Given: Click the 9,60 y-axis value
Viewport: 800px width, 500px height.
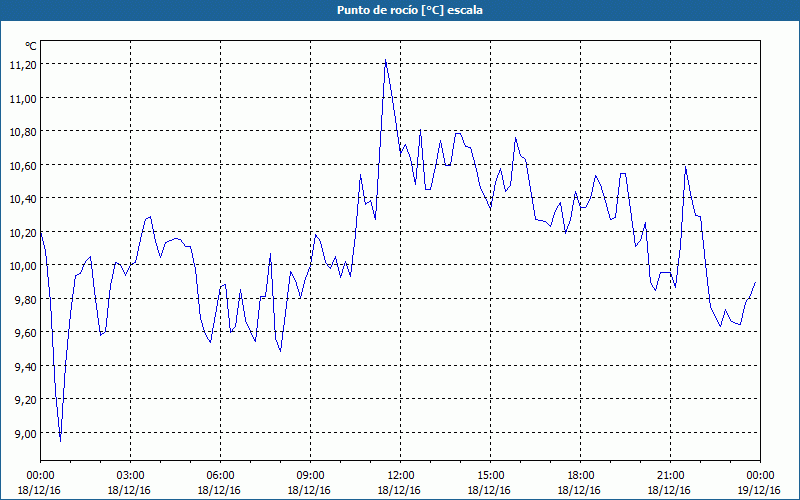Looking at the screenshot, I should point(26,333).
